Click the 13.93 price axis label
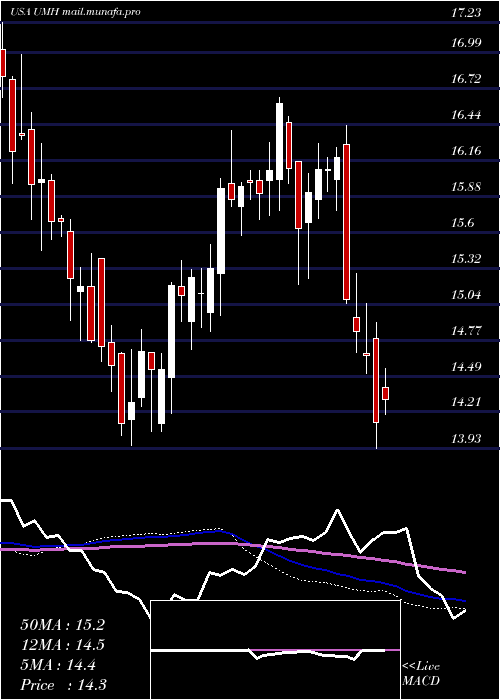500x700 pixels. point(466,439)
